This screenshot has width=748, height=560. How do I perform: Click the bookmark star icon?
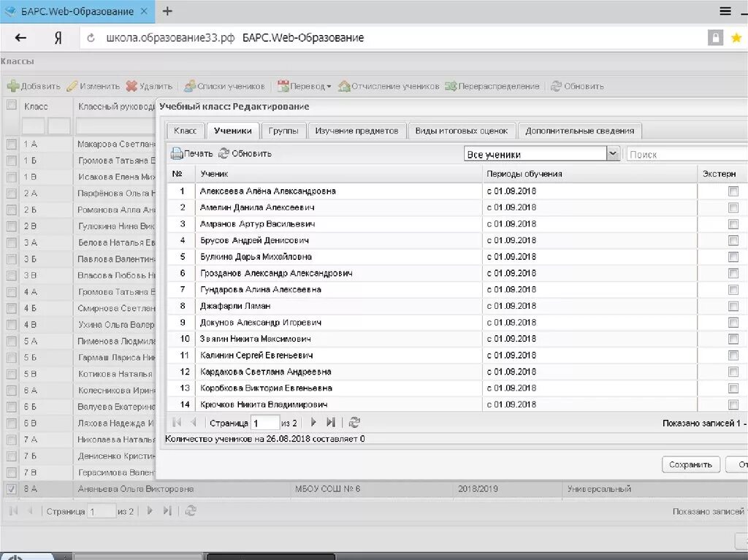[x=736, y=38]
